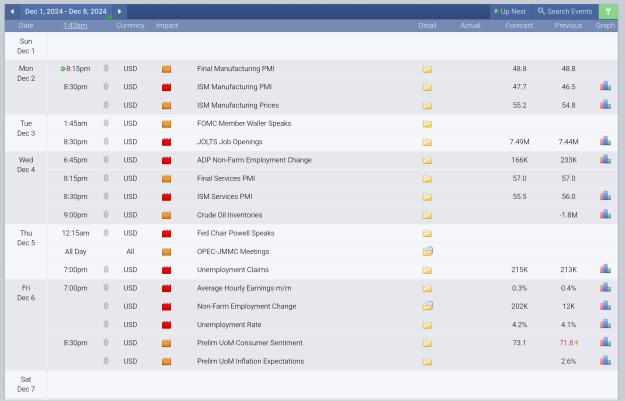Open detail folder for Unemployment Rate

pyautogui.click(x=427, y=325)
